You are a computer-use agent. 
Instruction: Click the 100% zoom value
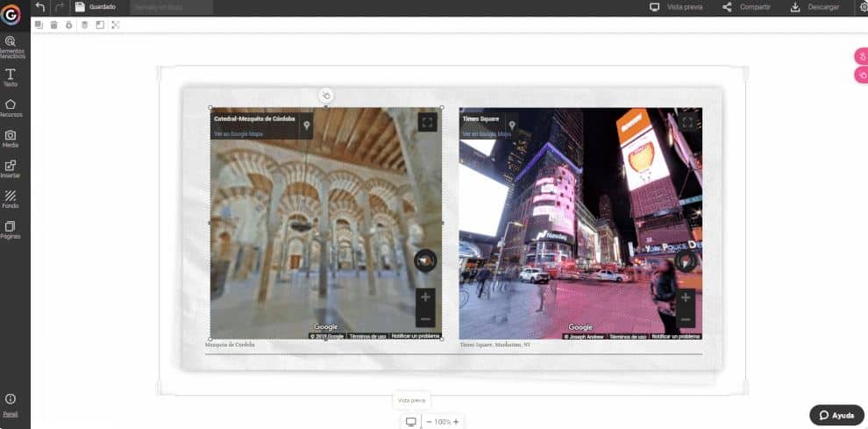click(x=442, y=422)
